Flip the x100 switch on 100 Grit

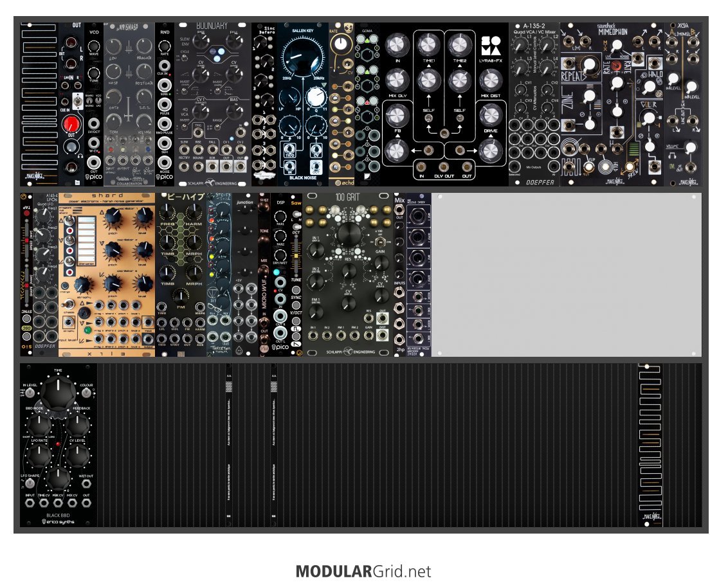coord(380,242)
